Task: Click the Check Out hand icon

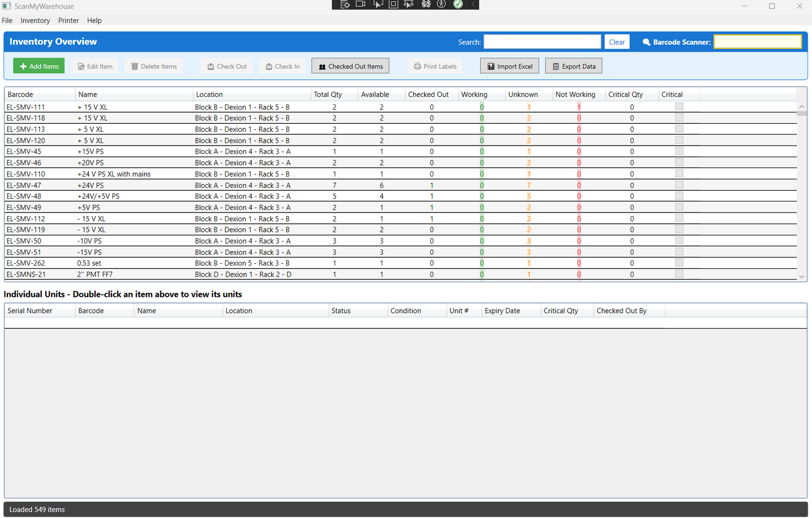Action: click(211, 66)
